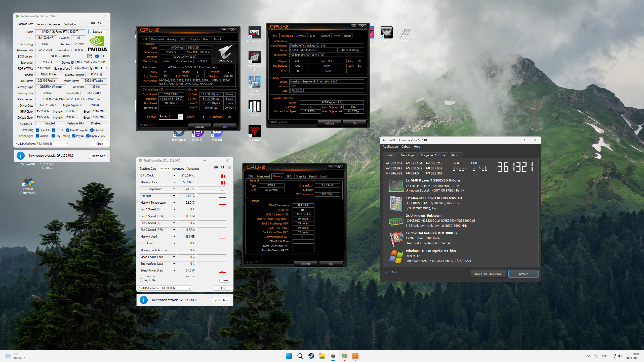Switch to Settings tab in Aquamark
This screenshot has width=644, height=362.
pyautogui.click(x=407, y=155)
